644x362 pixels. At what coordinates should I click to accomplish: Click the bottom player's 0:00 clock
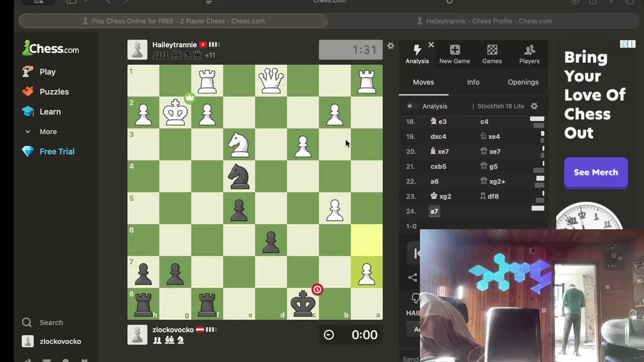(x=351, y=335)
